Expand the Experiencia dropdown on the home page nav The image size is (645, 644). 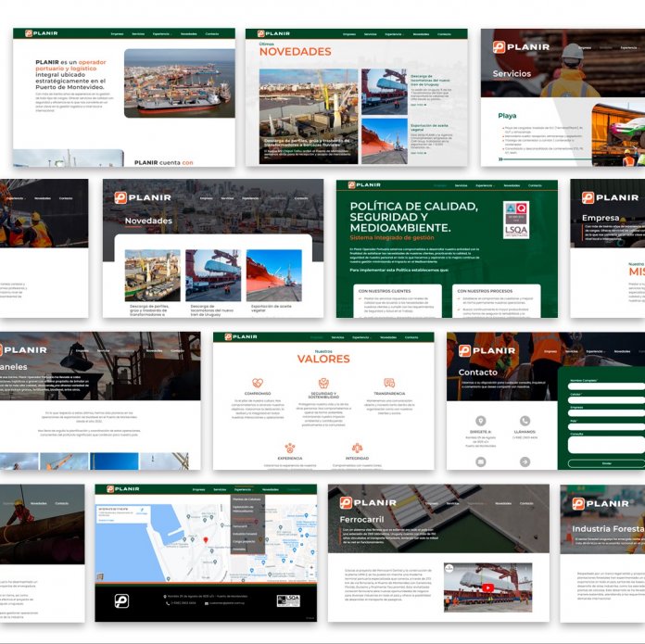point(162,34)
